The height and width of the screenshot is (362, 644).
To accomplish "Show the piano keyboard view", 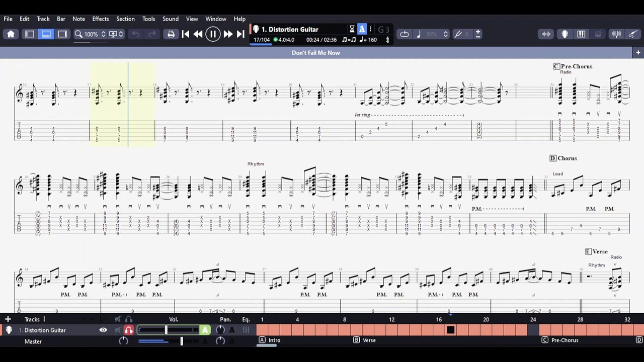I will [581, 34].
